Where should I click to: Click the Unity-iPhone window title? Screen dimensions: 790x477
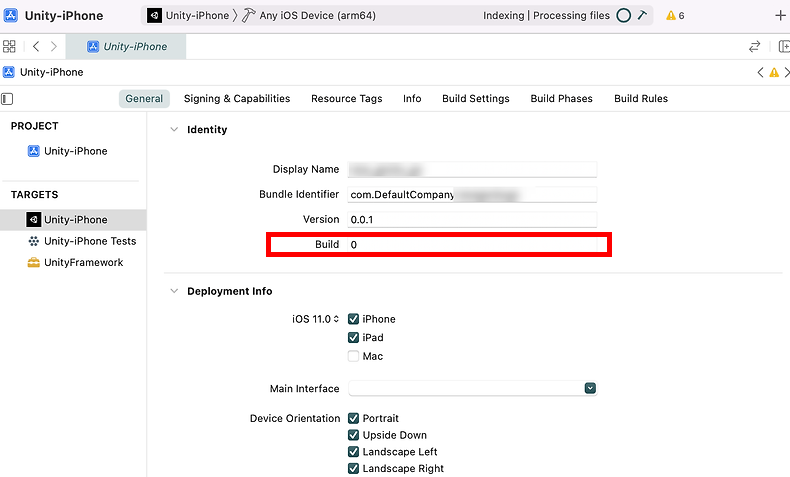pyautogui.click(x=64, y=16)
